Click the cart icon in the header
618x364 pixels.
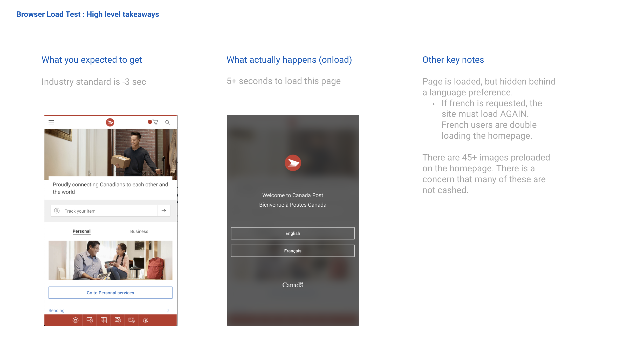(156, 122)
